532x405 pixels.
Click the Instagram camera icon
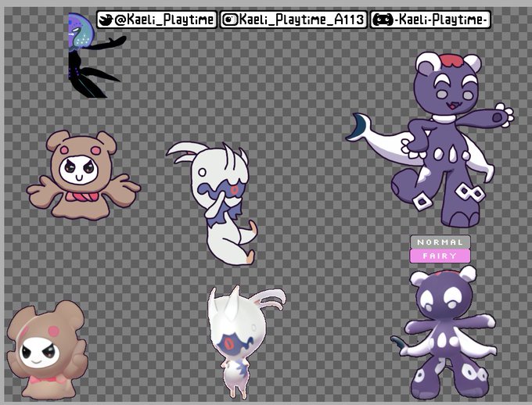click(x=230, y=20)
